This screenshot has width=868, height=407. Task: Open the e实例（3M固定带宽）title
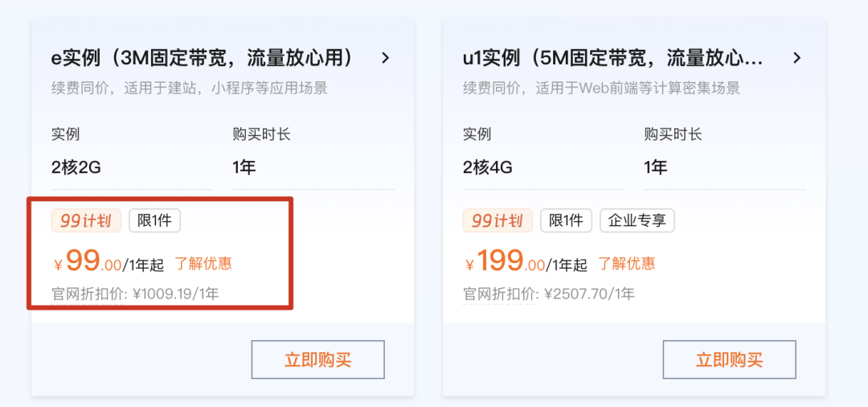[203, 58]
